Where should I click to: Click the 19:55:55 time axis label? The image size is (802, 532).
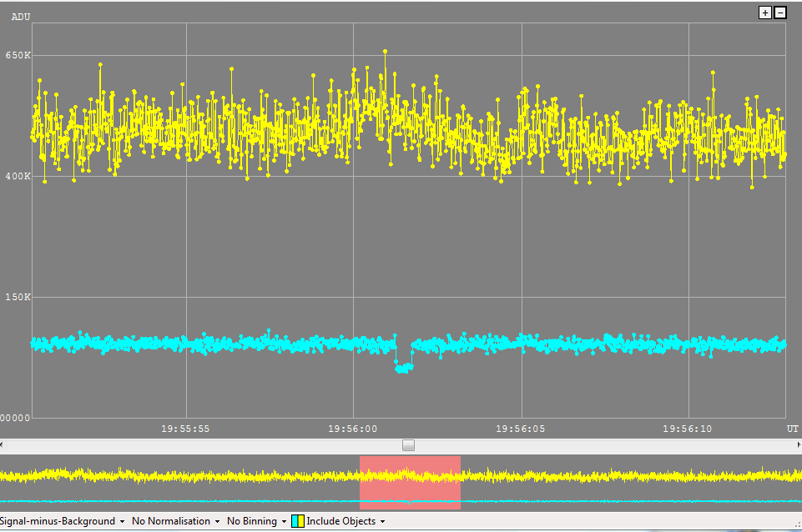186,429
